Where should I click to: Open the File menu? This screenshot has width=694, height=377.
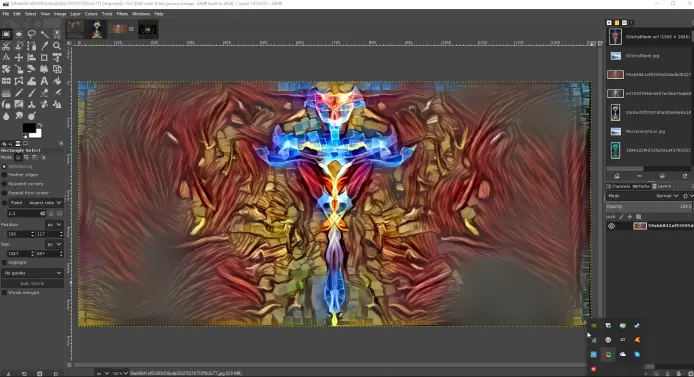click(6, 14)
